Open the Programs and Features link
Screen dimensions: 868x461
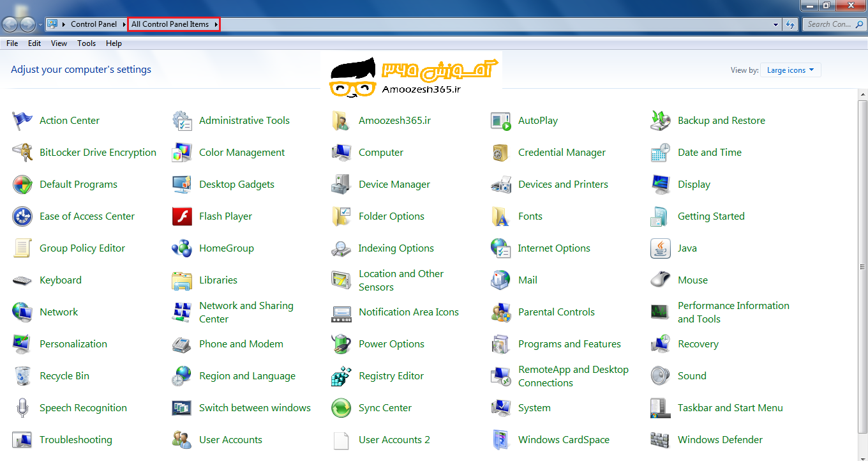569,344
